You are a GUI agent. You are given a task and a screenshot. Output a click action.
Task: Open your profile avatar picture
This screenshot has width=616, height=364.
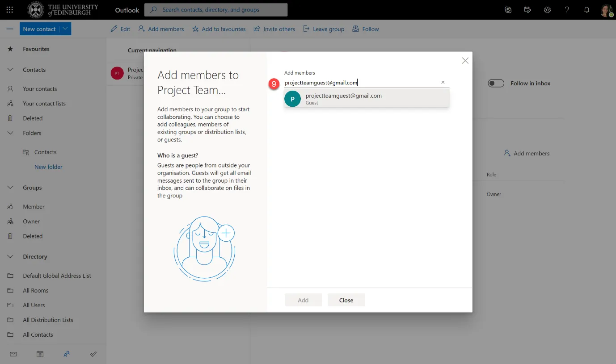(607, 9)
